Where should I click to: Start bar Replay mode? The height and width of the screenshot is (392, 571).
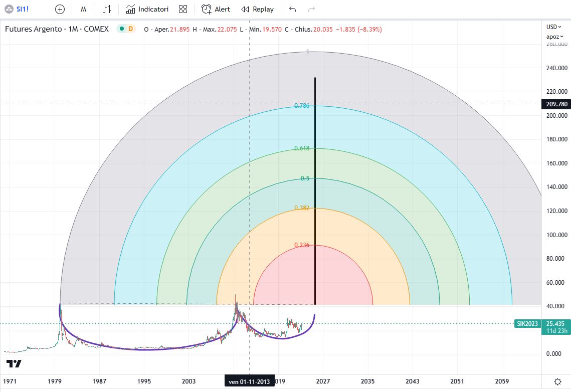(x=258, y=9)
